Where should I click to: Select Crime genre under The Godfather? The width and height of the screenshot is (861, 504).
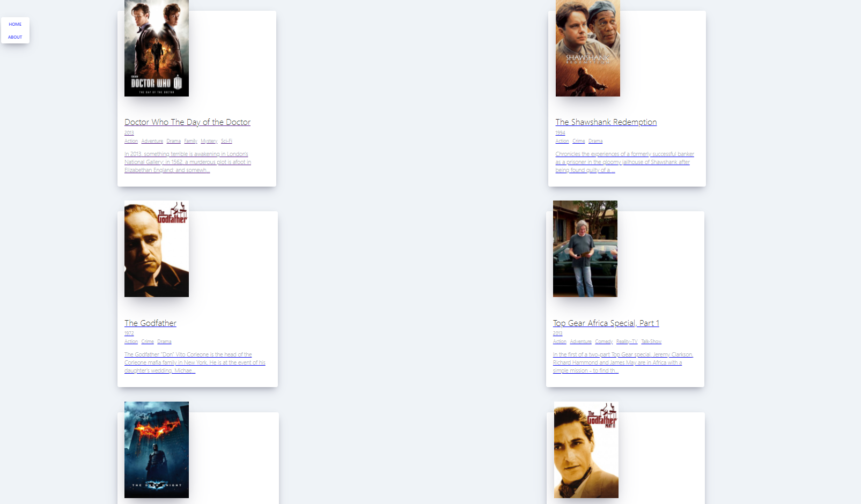point(148,342)
